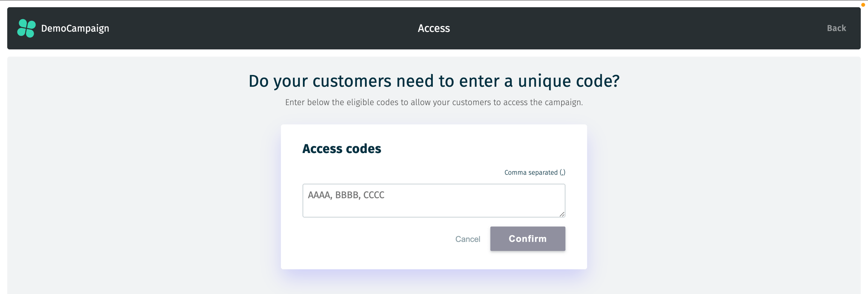
Task: Focus the access codes text area
Action: pyautogui.click(x=433, y=205)
